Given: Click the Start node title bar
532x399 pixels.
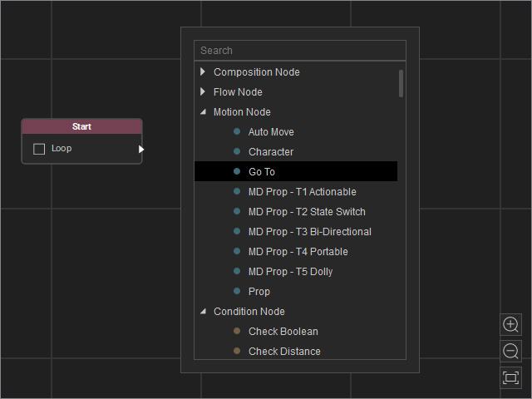Looking at the screenshot, I should pos(81,126).
